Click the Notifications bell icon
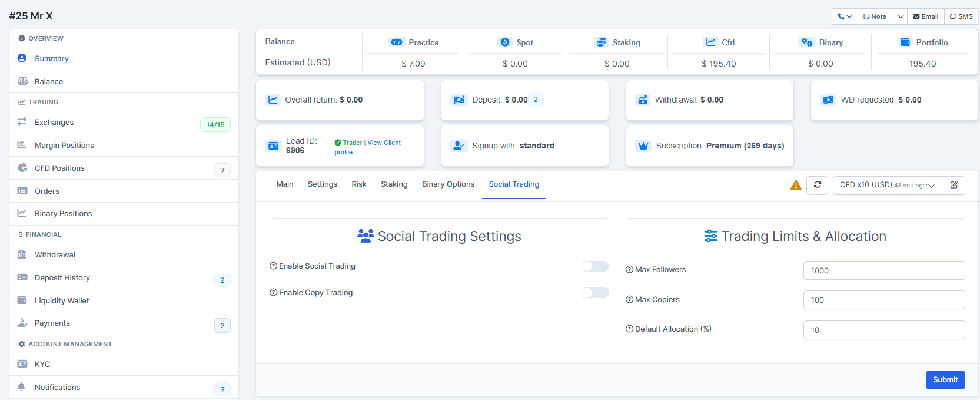This screenshot has width=980, height=400. tap(22, 387)
